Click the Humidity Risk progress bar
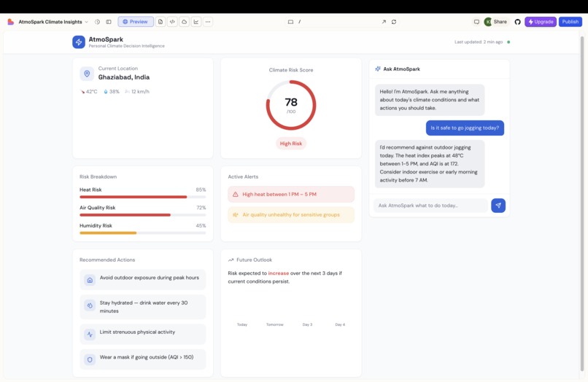The width and height of the screenshot is (588, 382). [x=142, y=233]
